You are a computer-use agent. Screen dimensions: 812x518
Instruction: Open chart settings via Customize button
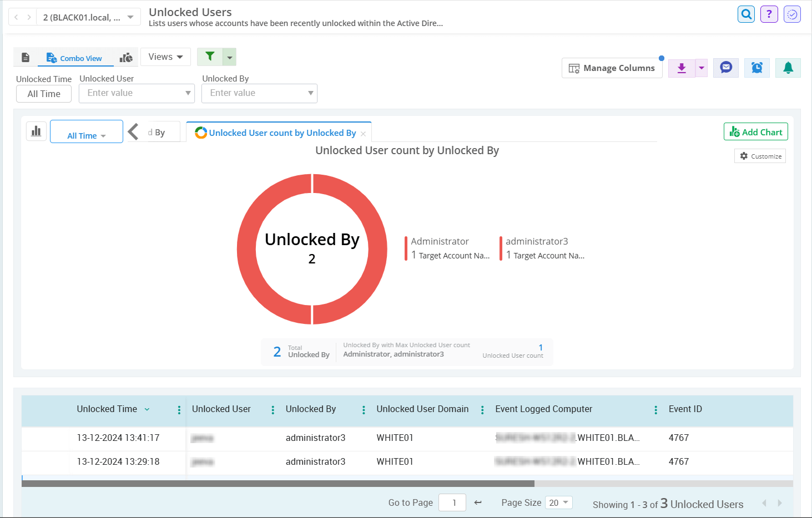(x=760, y=156)
